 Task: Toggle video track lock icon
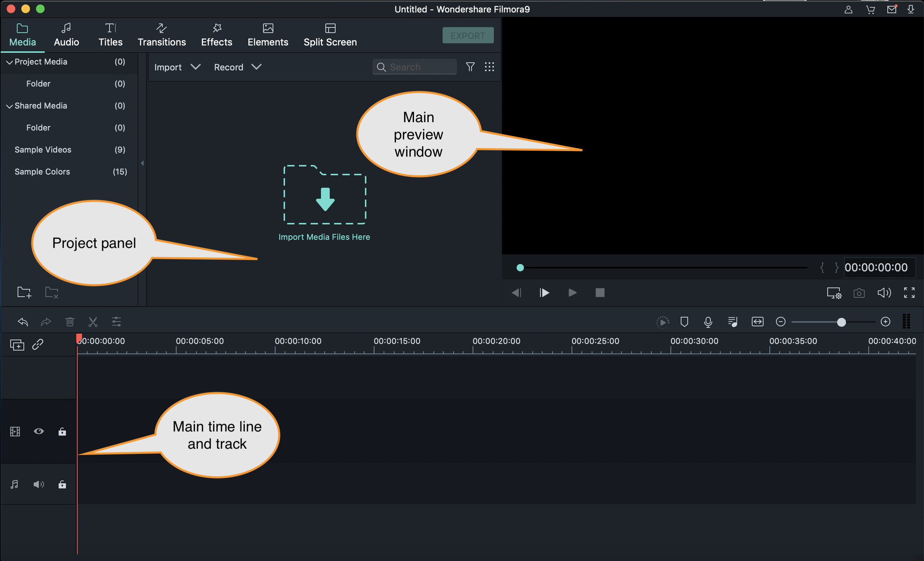coord(62,432)
